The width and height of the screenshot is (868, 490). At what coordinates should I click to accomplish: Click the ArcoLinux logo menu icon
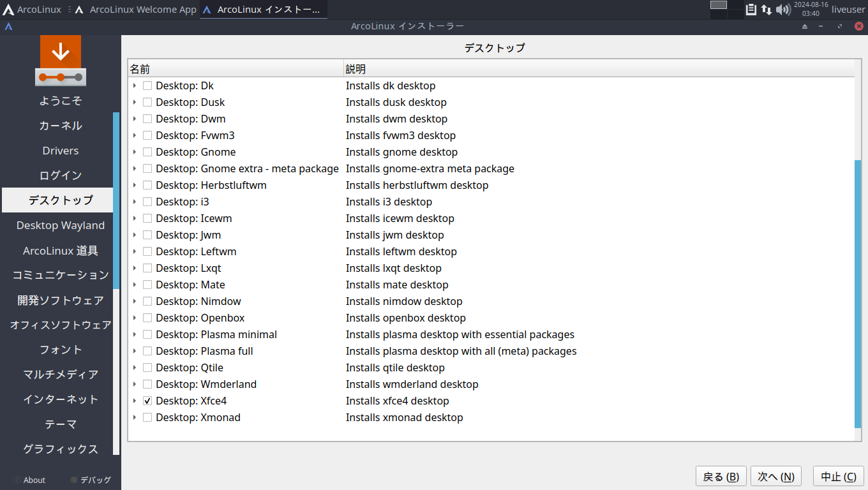point(8,10)
